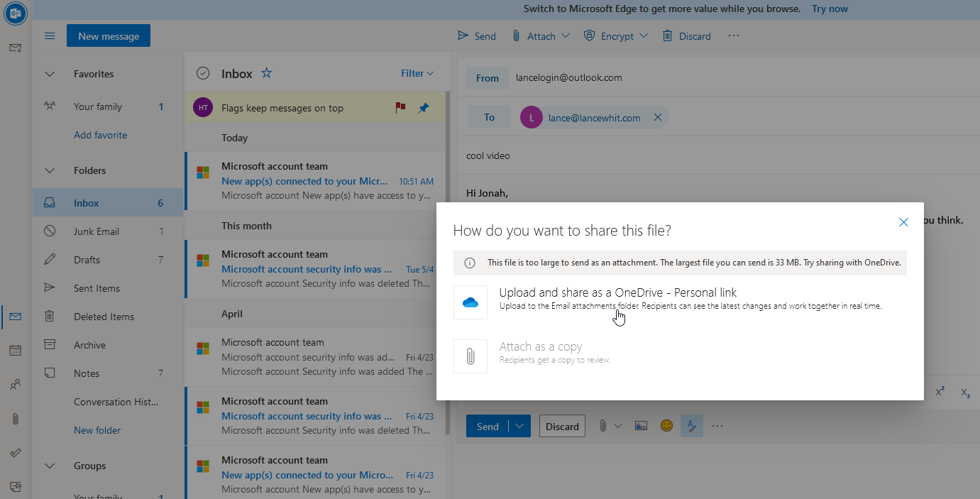This screenshot has width=980, height=499.
Task: Apply subscript formatting
Action: 965,392
